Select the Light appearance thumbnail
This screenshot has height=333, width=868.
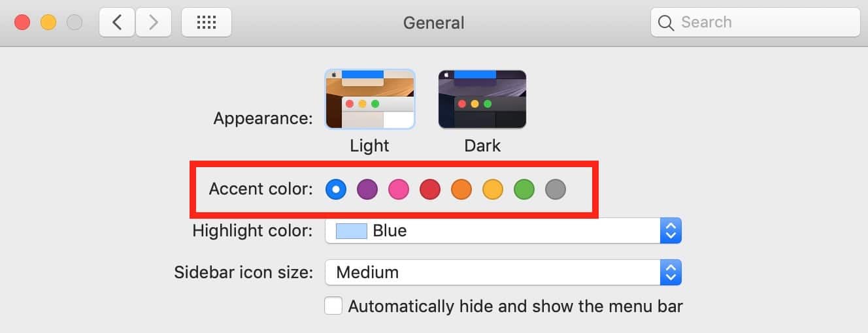pos(370,99)
